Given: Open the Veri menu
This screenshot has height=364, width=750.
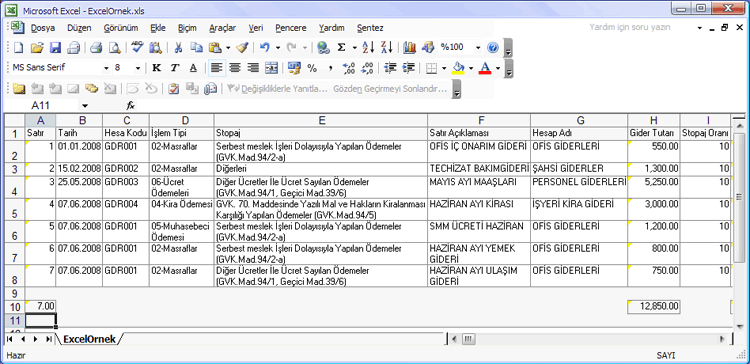Looking at the screenshot, I should (256, 28).
